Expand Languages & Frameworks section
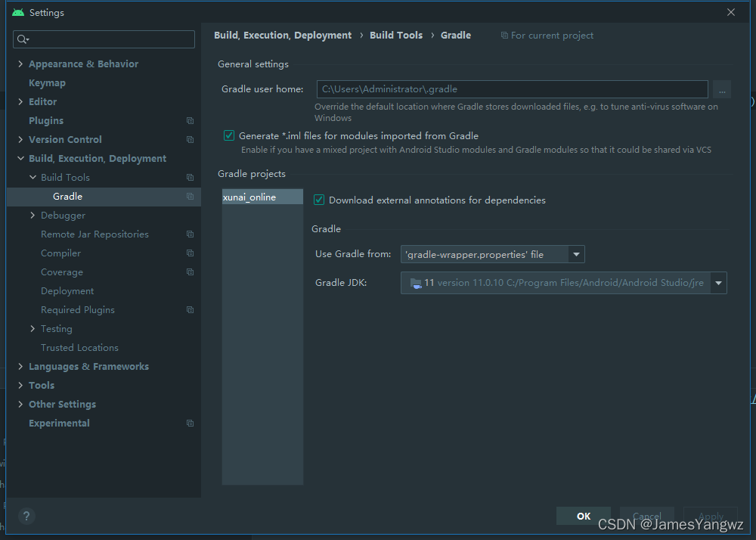 pos(20,366)
